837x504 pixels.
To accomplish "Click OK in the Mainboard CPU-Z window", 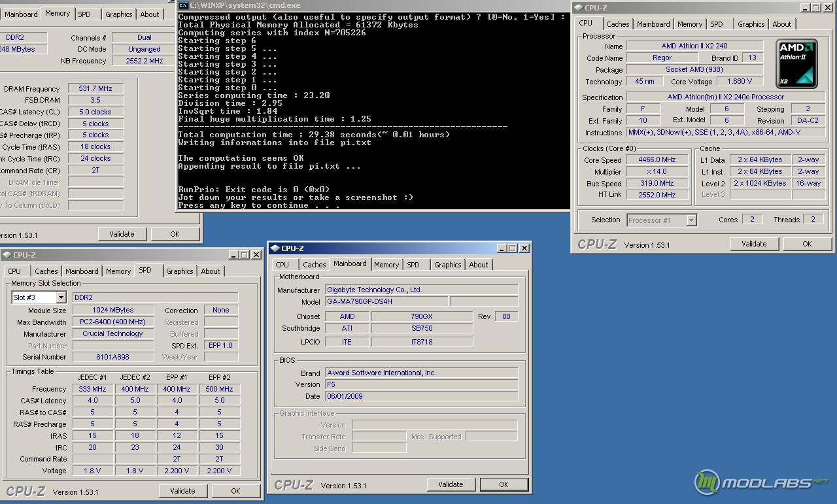I will [503, 484].
